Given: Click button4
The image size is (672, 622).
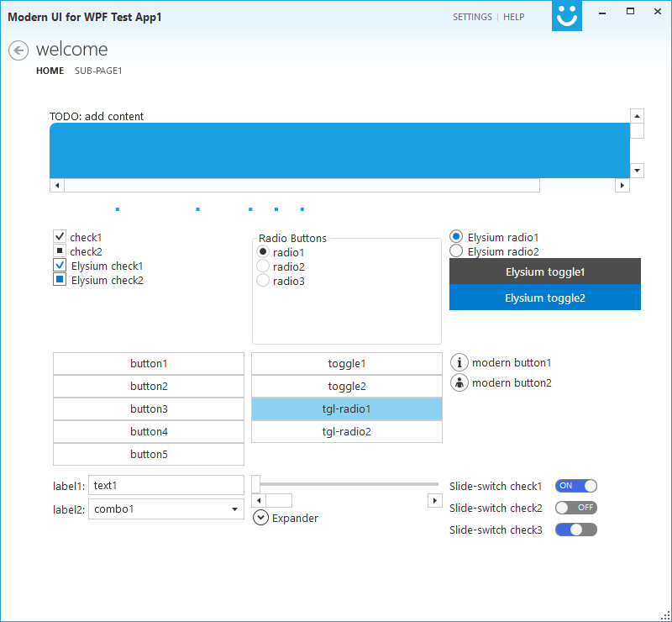Looking at the screenshot, I should point(149,431).
